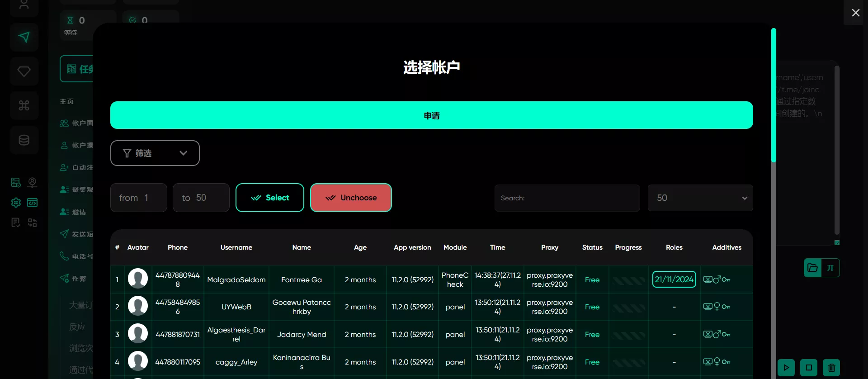The height and width of the screenshot is (379, 868).
Task: Click the dialog's vertical scrollbar thumb
Action: click(774, 95)
